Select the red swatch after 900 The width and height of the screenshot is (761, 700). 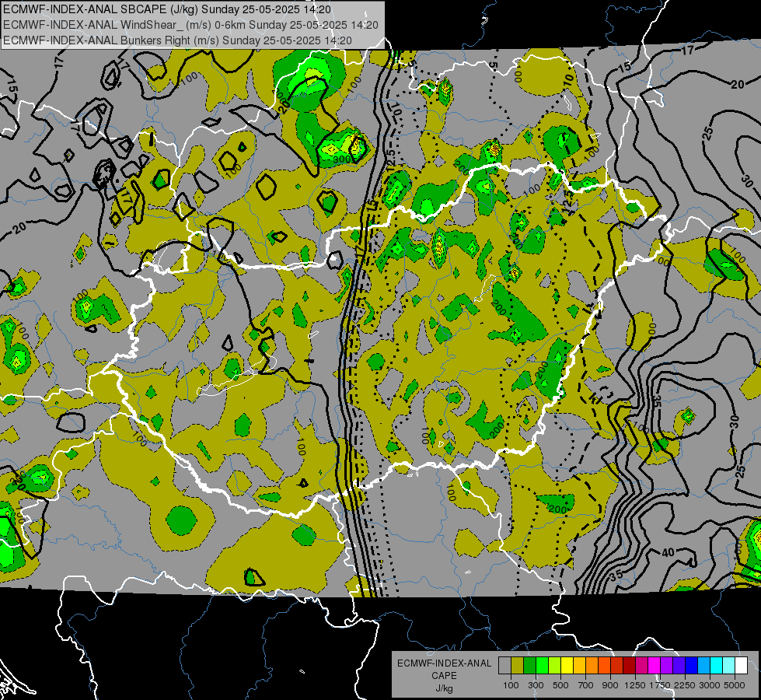coord(617,665)
